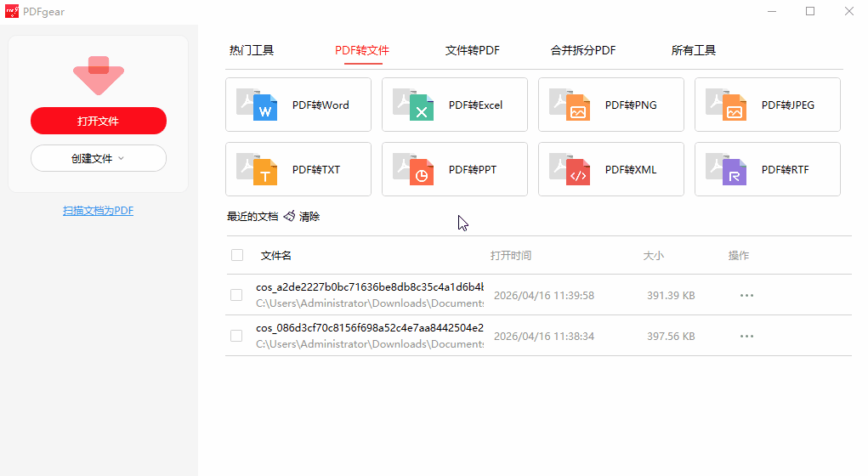Switch to the 热门工具 tab
Viewport: 868px width, 476px height.
point(252,50)
